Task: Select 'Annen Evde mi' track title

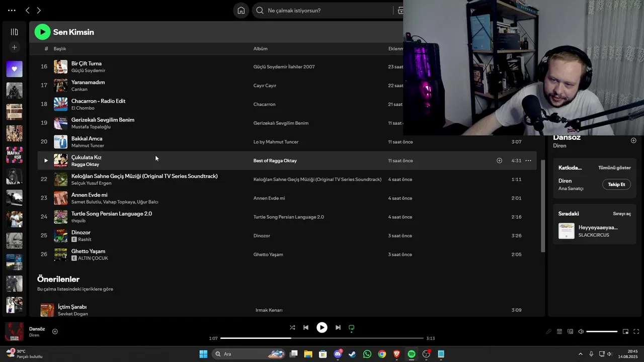Action: 89,195
